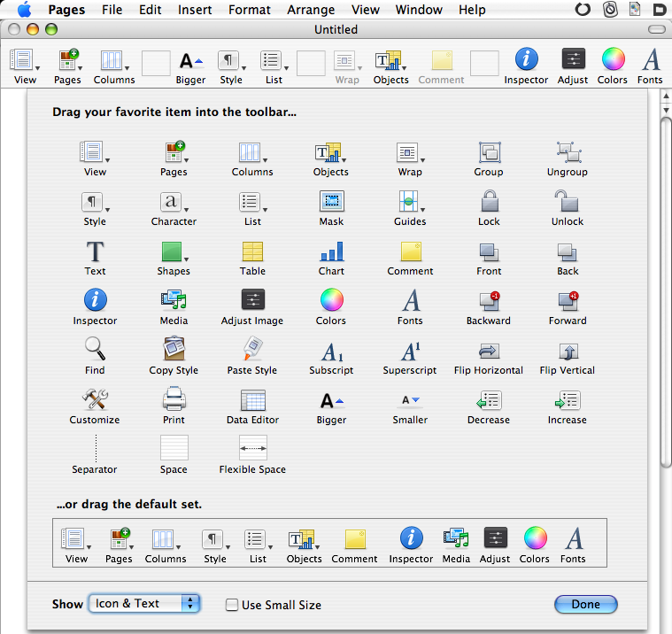The width and height of the screenshot is (672, 634).
Task: Click the Superscript icon
Action: tap(411, 351)
